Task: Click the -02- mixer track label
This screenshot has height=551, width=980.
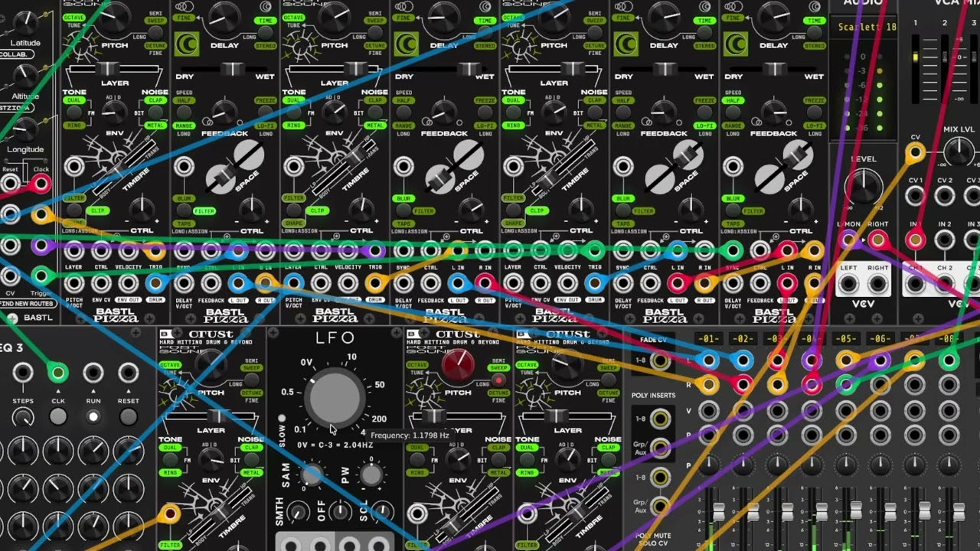Action: [743, 338]
